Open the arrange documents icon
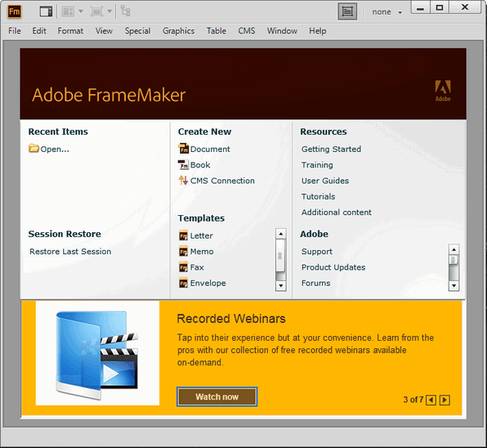This screenshot has height=448, width=487. coord(67,12)
